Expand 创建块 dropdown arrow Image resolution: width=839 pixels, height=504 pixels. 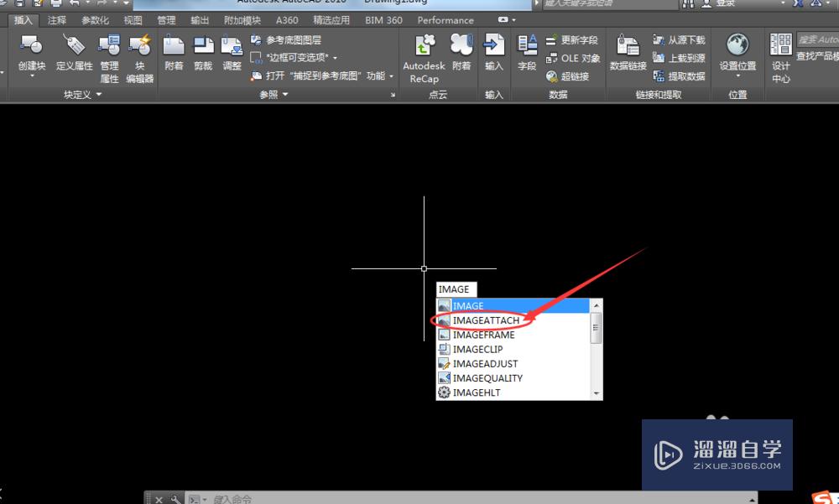tap(32, 76)
